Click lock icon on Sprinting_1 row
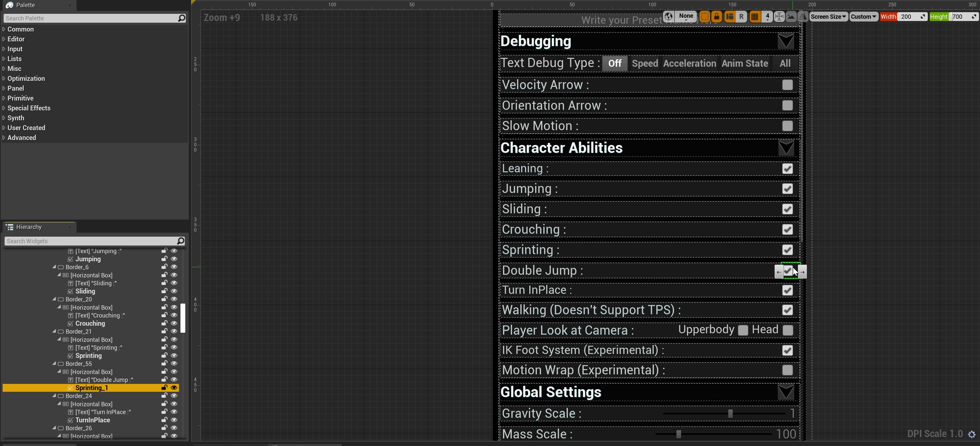This screenshot has width=980, height=446. (x=164, y=387)
